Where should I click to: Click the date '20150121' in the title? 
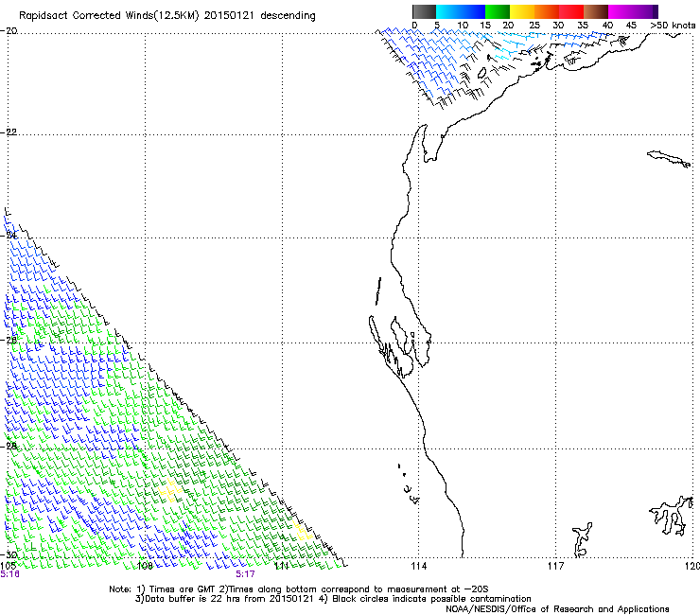click(x=229, y=16)
